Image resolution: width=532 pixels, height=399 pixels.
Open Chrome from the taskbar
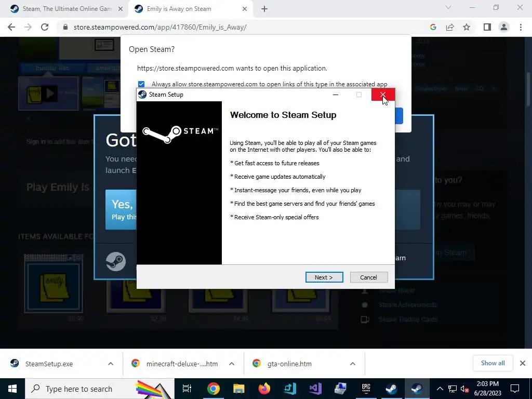point(213,389)
